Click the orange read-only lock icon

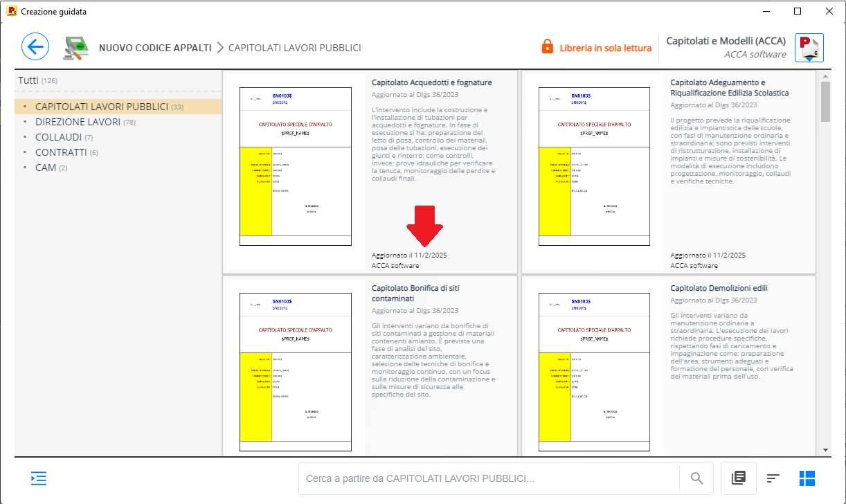[547, 47]
